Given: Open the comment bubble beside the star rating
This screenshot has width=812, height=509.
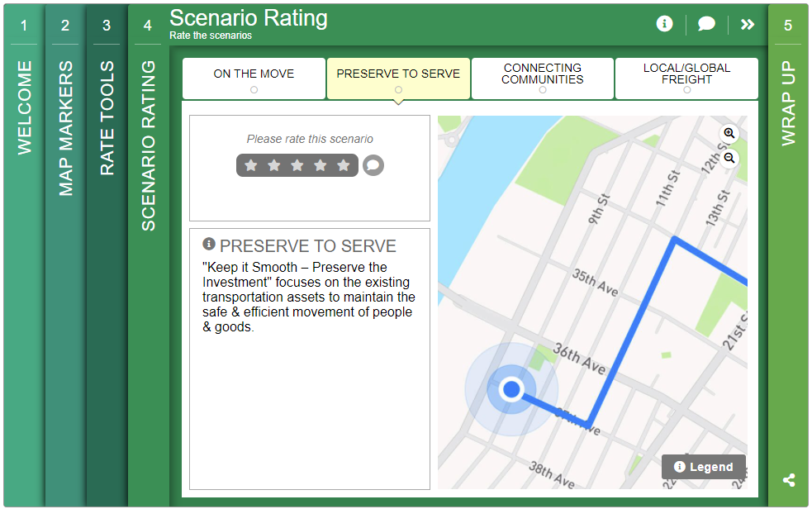Looking at the screenshot, I should click(x=373, y=165).
